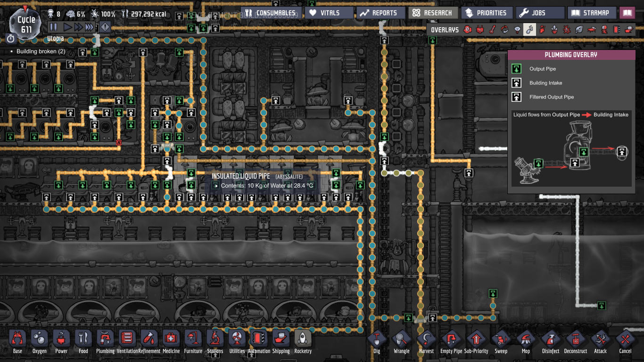Disable the active Plumbing overlay

(530, 30)
